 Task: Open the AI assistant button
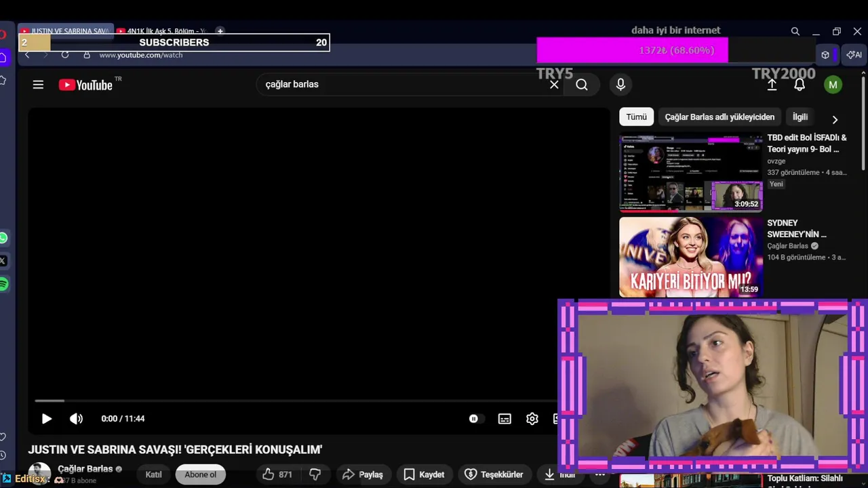[854, 55]
